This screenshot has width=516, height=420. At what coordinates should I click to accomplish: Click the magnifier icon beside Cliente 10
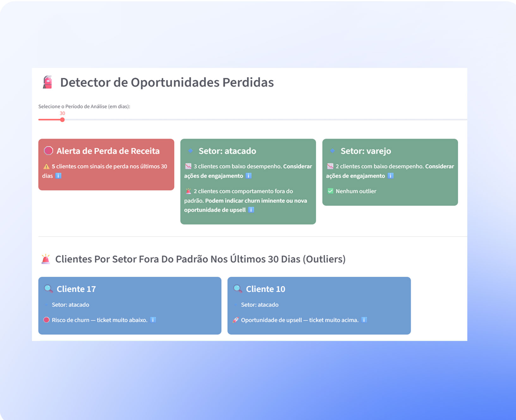coord(237,289)
